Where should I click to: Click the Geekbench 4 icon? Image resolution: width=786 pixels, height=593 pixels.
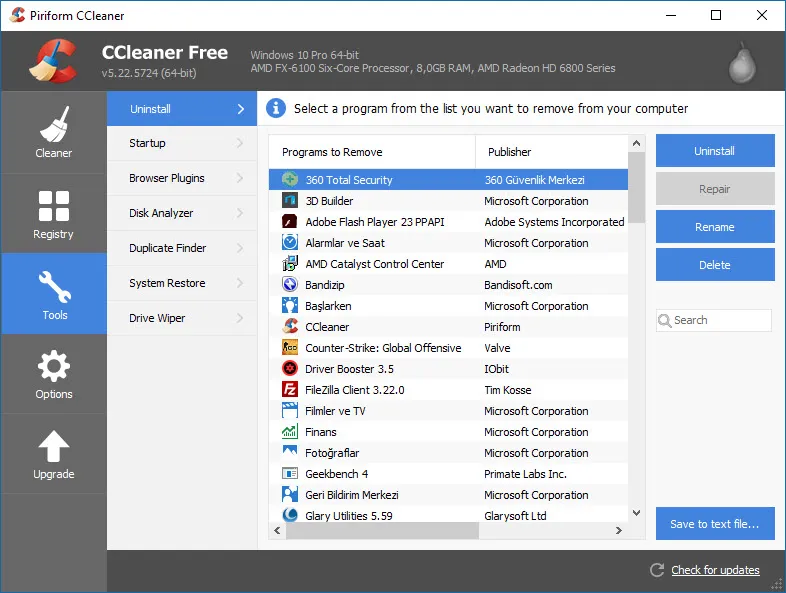290,473
